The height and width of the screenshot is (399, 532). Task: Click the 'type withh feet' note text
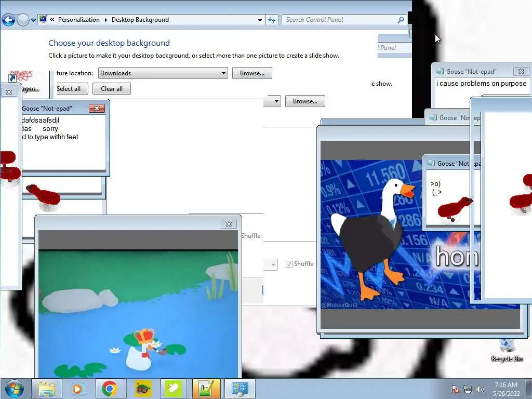50,137
